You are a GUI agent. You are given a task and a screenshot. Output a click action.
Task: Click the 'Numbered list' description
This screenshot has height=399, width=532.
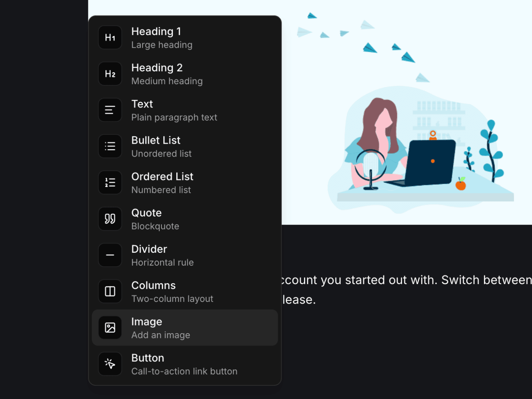click(161, 190)
